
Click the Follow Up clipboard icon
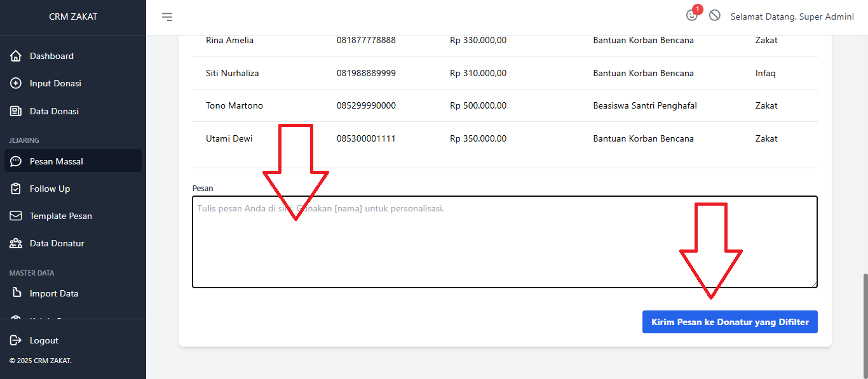(x=16, y=189)
